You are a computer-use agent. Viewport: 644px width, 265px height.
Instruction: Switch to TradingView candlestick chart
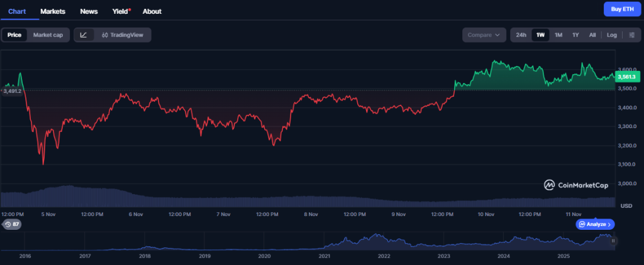coord(123,35)
